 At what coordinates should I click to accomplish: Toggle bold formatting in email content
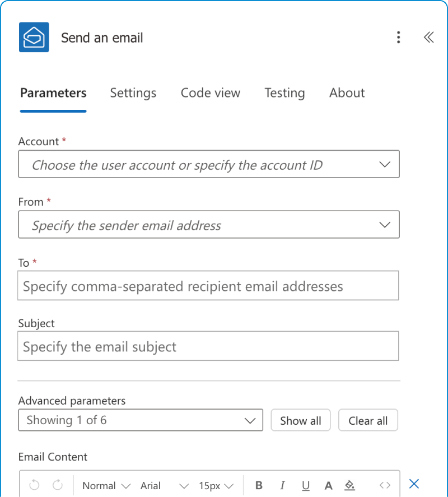point(259,485)
